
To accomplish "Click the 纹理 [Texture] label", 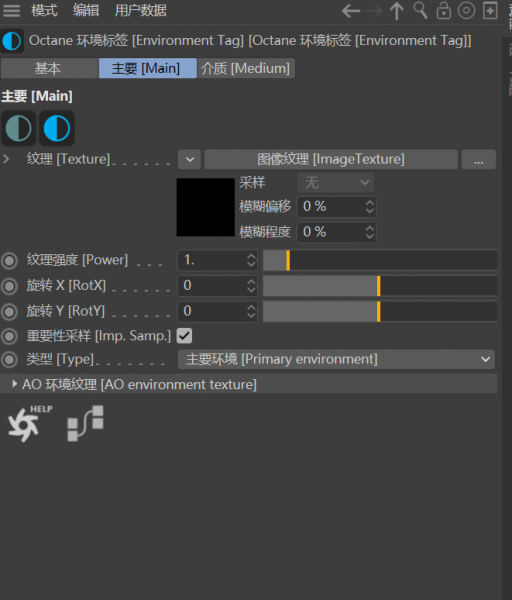I will pyautogui.click(x=68, y=159).
